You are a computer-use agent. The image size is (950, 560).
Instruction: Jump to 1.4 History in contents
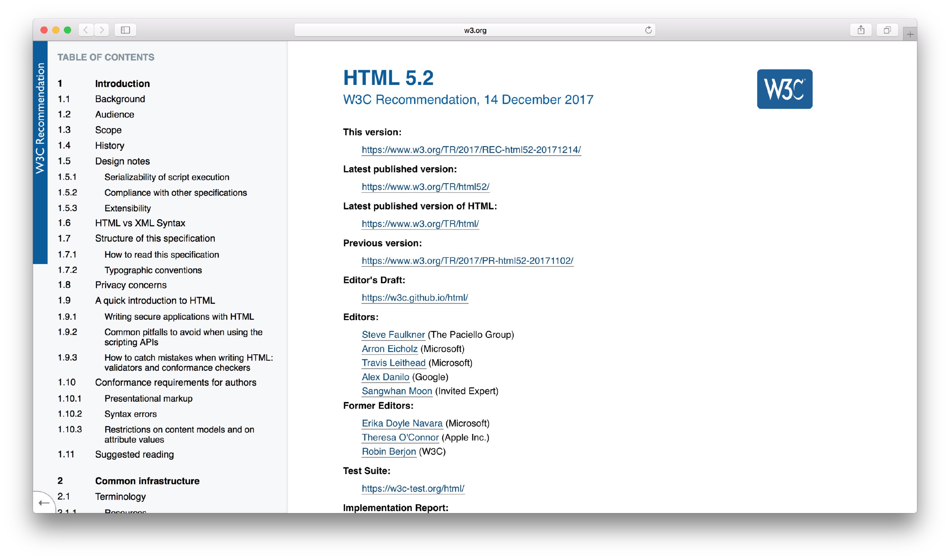[109, 146]
